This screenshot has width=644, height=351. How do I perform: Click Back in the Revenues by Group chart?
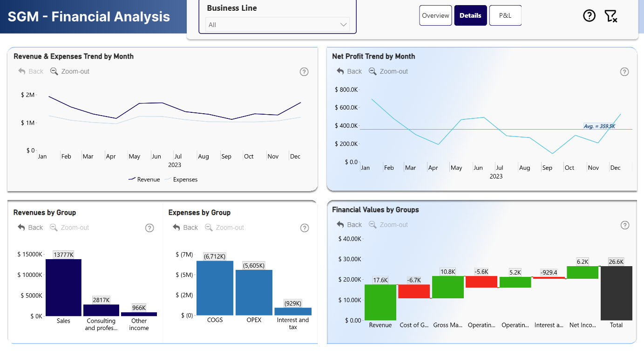coord(30,227)
